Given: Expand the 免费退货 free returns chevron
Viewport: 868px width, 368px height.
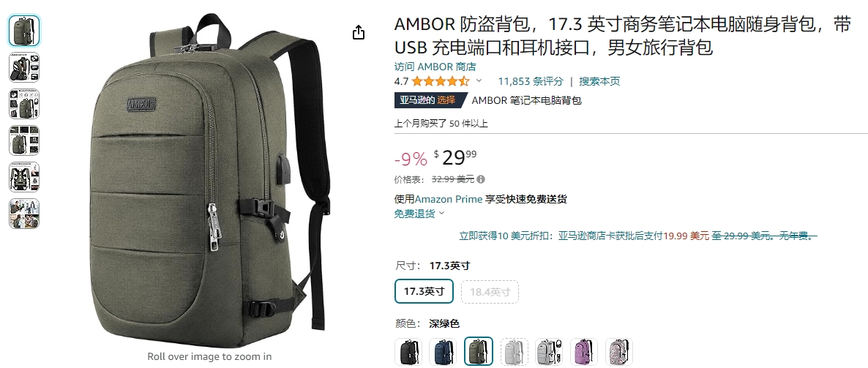Looking at the screenshot, I should 441,214.
